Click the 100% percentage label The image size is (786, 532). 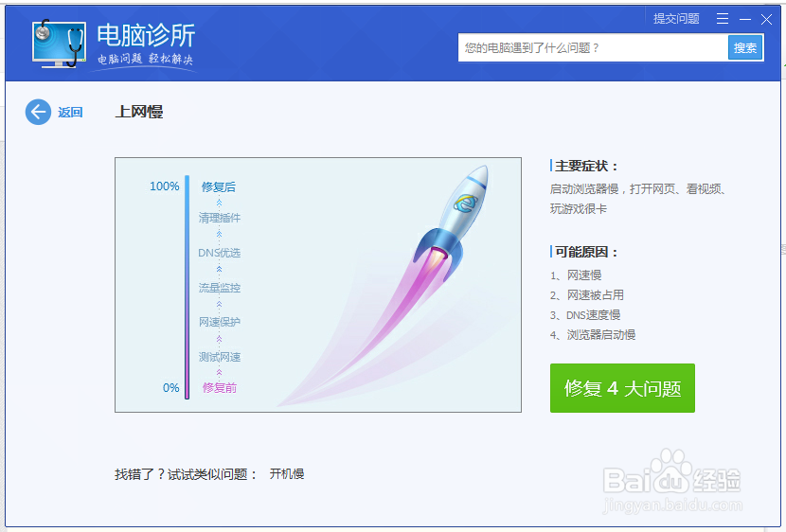click(x=165, y=186)
